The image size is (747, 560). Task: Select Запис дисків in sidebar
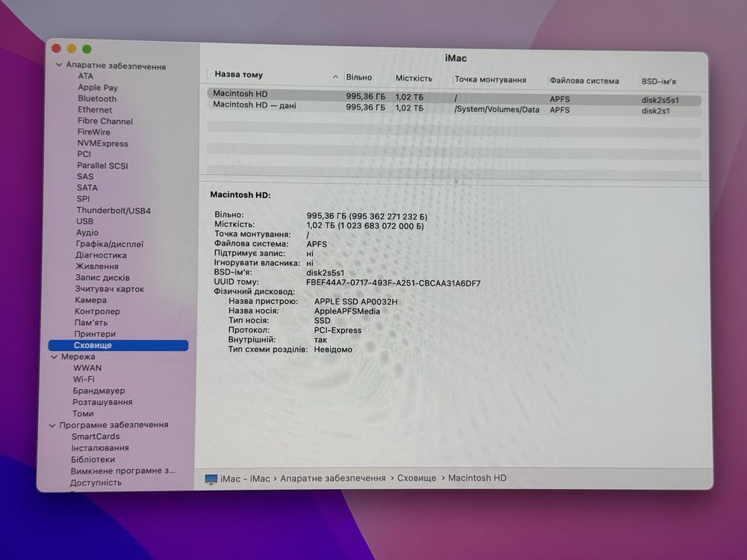click(102, 278)
